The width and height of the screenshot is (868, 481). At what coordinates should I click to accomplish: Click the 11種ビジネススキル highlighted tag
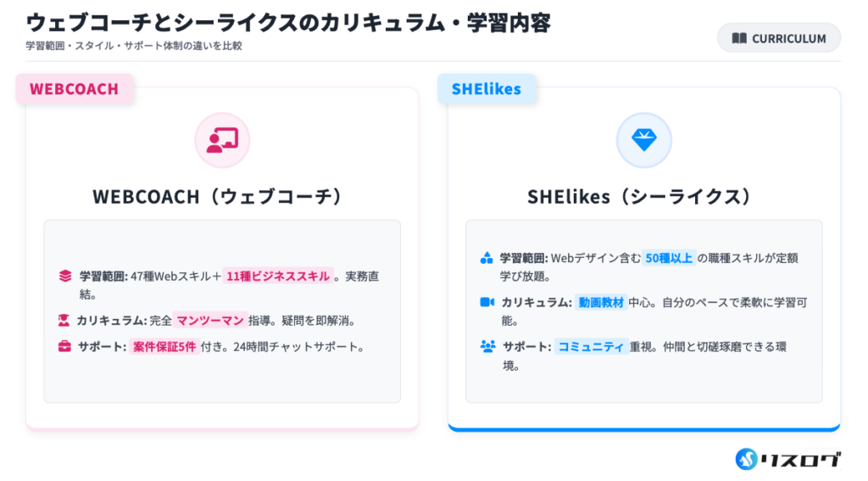pyautogui.click(x=277, y=276)
